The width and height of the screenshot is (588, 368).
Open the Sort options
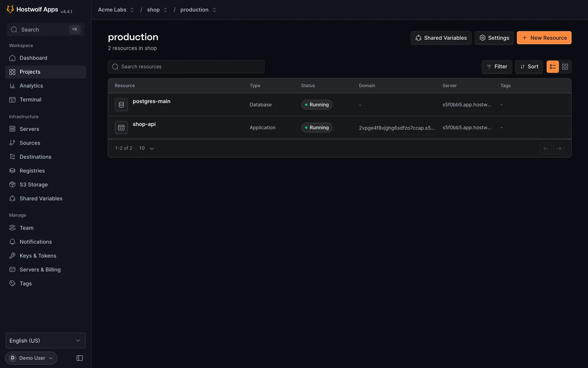529,67
